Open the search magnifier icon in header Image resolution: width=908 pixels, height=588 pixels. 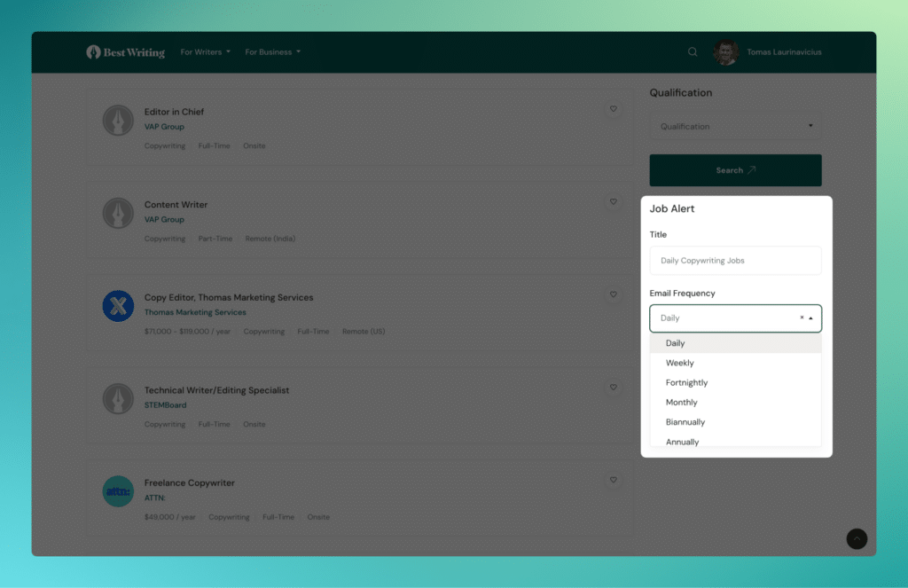(693, 52)
